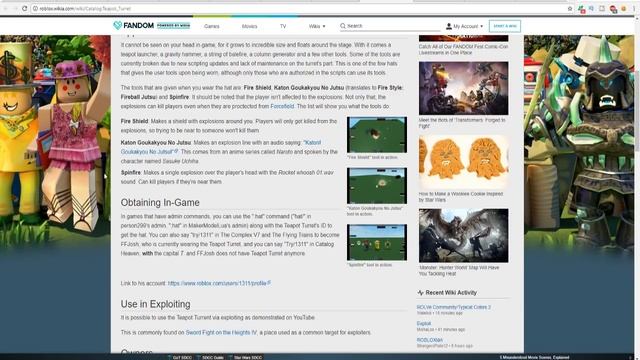Open the Exploit recent activity link
This screenshot has width=640, height=360.
pyautogui.click(x=424, y=323)
